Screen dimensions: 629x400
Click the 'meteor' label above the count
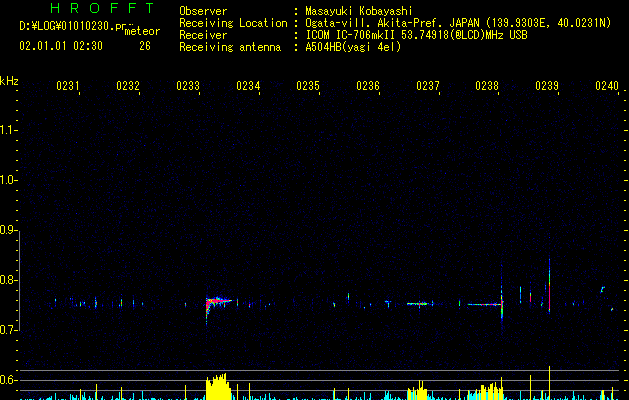(142, 31)
